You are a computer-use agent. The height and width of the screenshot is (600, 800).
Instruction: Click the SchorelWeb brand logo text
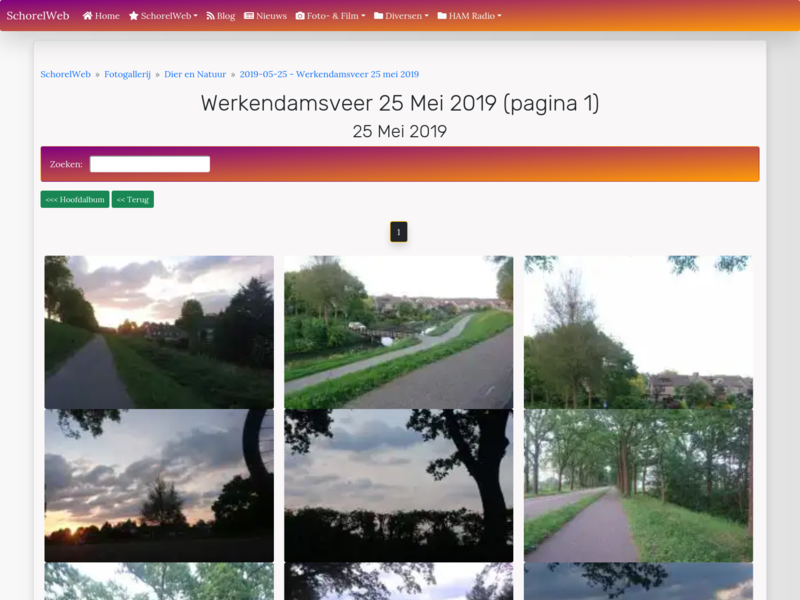(38, 16)
